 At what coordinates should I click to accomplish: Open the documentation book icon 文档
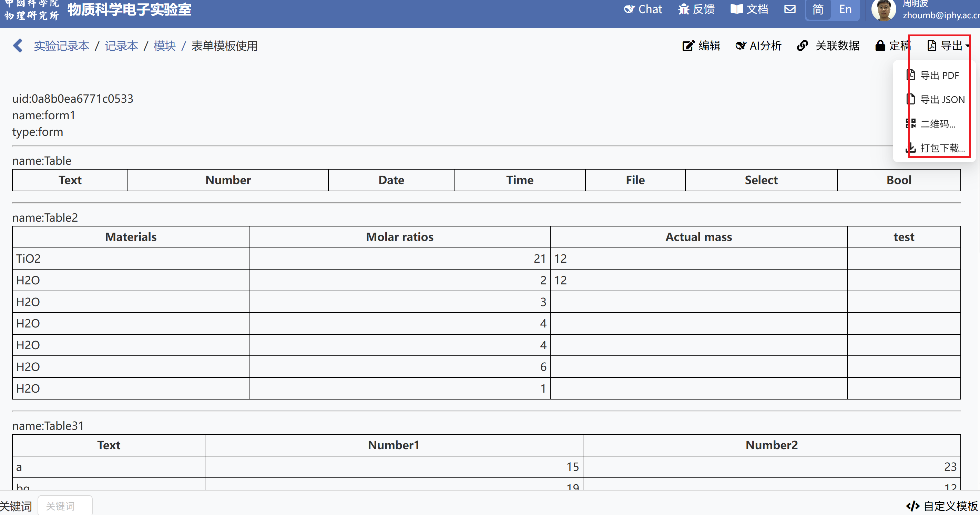[x=736, y=9]
